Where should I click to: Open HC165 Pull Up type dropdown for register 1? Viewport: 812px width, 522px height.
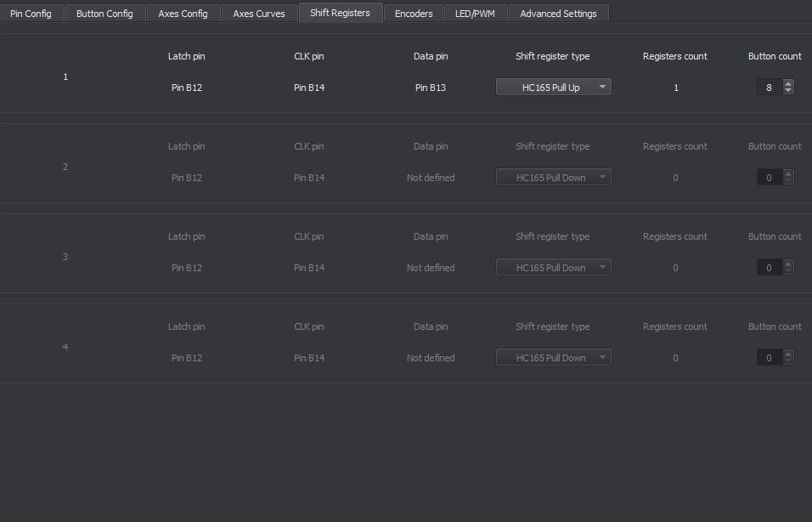pyautogui.click(x=554, y=87)
